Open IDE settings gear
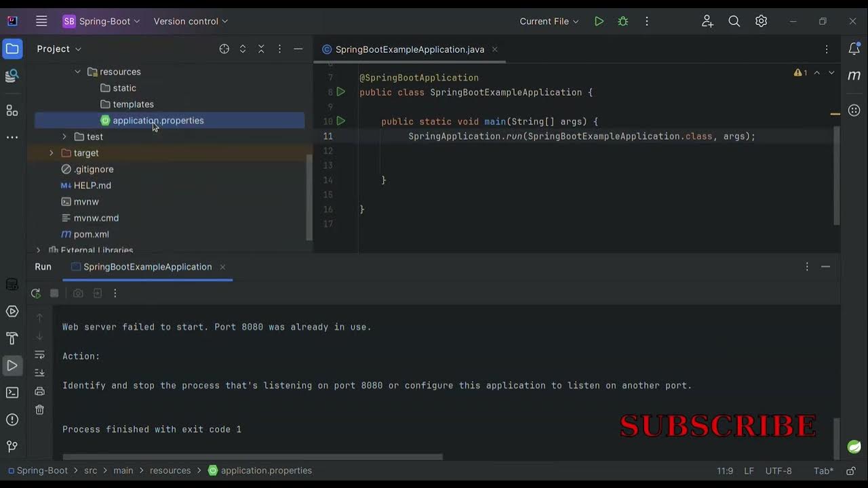This screenshot has width=868, height=488. [762, 21]
